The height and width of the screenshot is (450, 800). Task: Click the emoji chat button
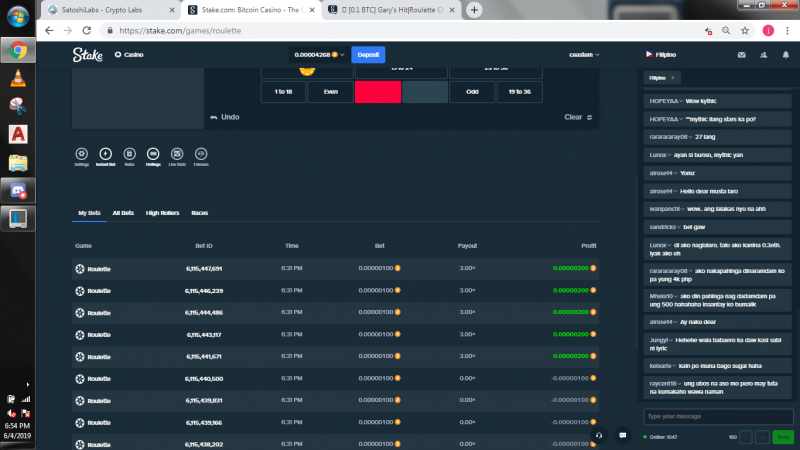pos(763,437)
